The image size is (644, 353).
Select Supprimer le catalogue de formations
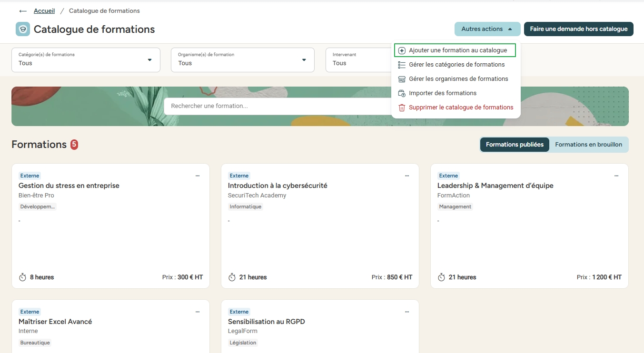(x=455, y=108)
